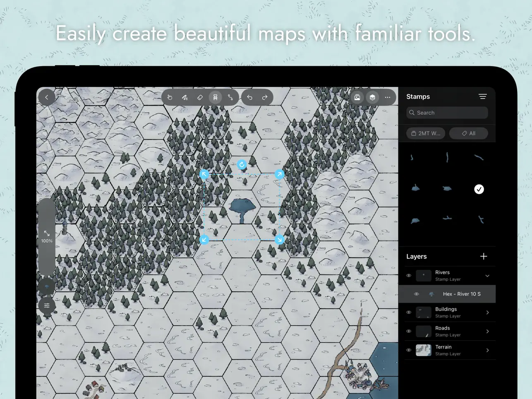
Task: Select the Draw pencil tool
Action: coord(185,97)
